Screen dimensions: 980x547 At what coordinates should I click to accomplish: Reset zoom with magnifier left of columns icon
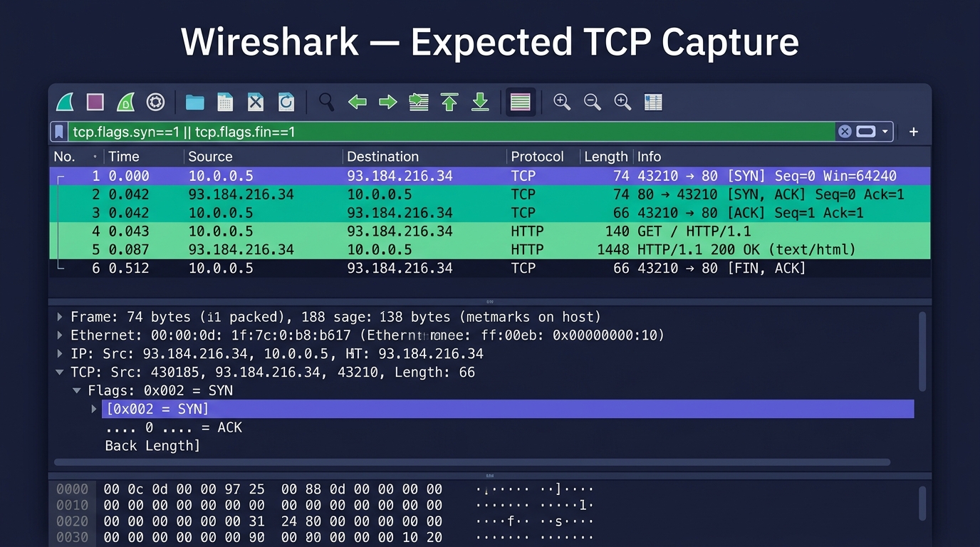[x=623, y=103]
